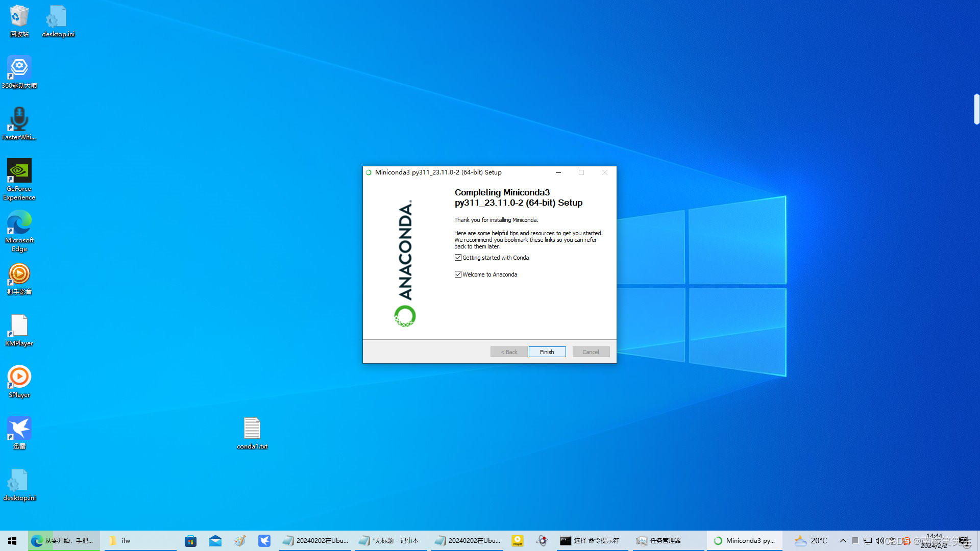Select the GeForce Experience desktop icon
The image size is (980, 551).
coord(19,180)
